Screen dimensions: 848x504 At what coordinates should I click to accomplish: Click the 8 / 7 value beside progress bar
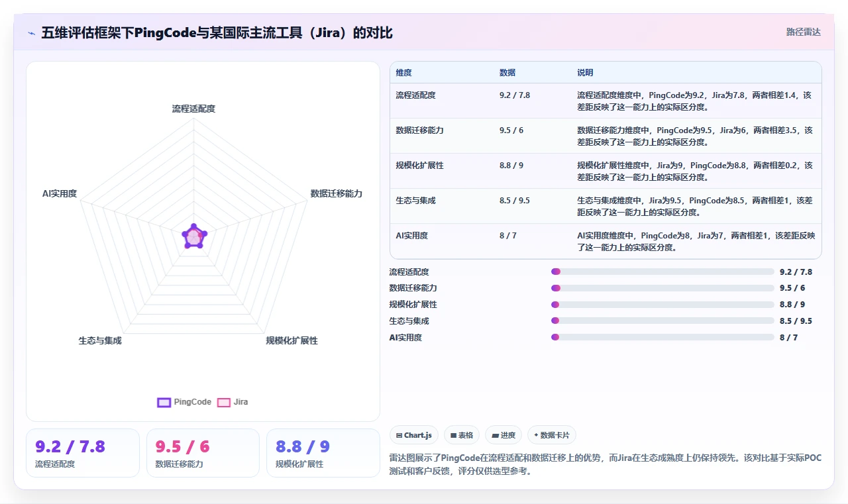point(788,337)
